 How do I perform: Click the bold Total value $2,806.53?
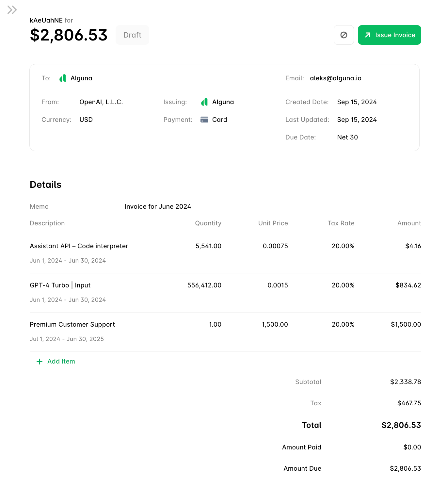click(x=401, y=425)
